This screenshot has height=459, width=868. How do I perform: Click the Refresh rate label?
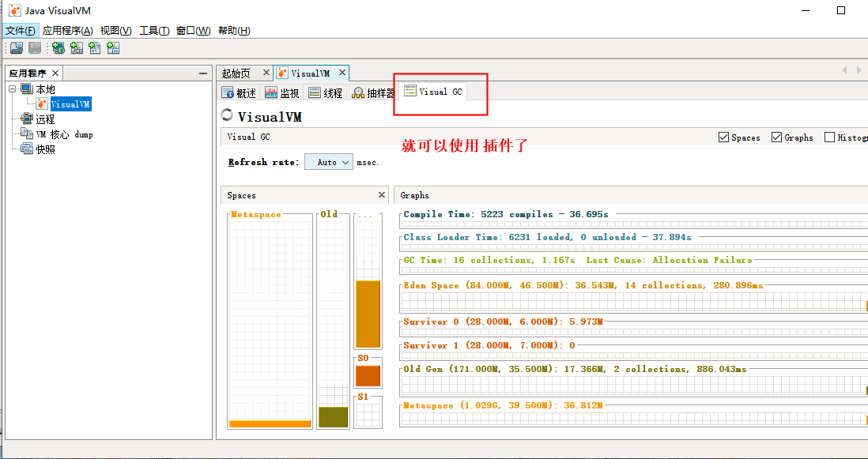[x=263, y=162]
